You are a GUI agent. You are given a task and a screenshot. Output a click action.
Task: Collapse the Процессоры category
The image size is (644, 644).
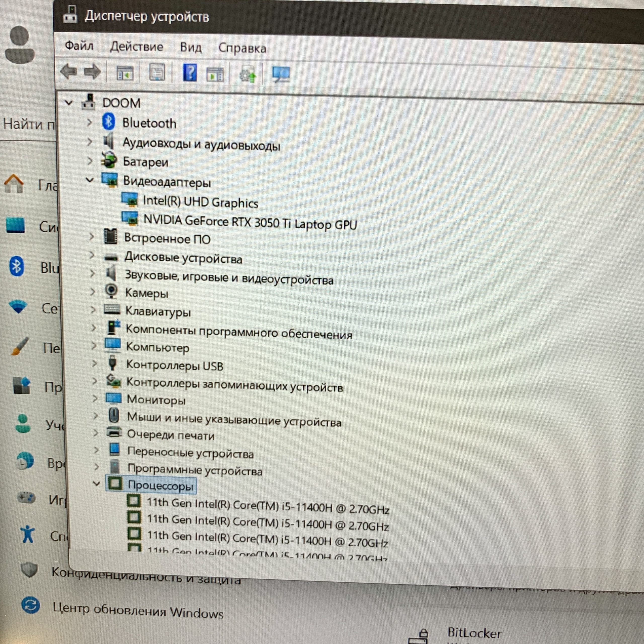pos(96,483)
